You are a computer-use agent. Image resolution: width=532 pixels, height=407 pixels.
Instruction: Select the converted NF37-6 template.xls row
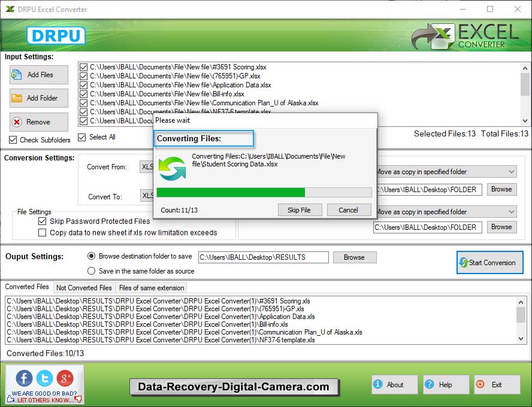tap(161, 340)
